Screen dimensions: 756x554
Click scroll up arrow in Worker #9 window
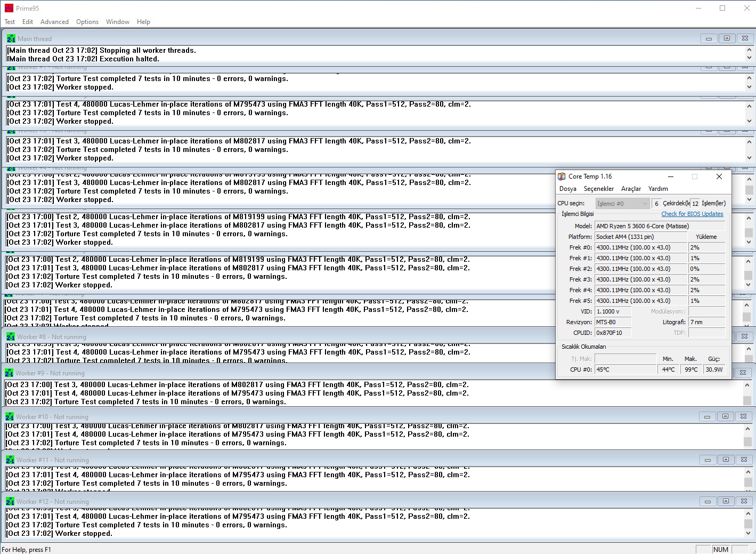click(x=747, y=385)
